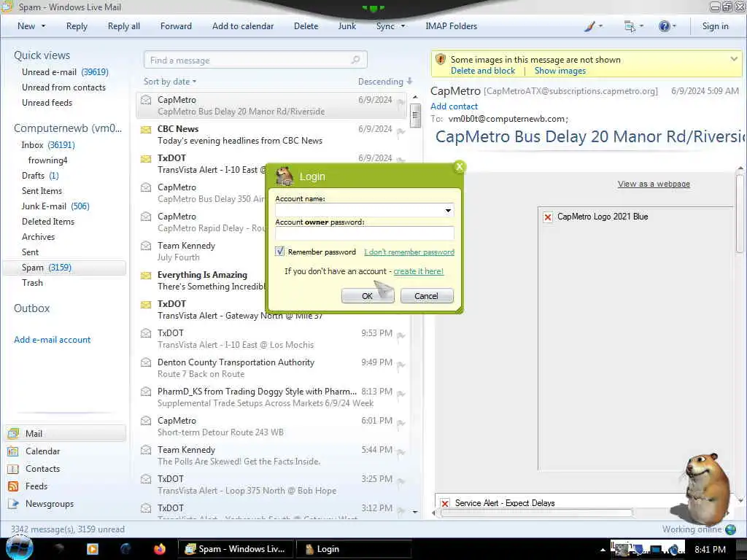Click Show images link

pyautogui.click(x=560, y=71)
